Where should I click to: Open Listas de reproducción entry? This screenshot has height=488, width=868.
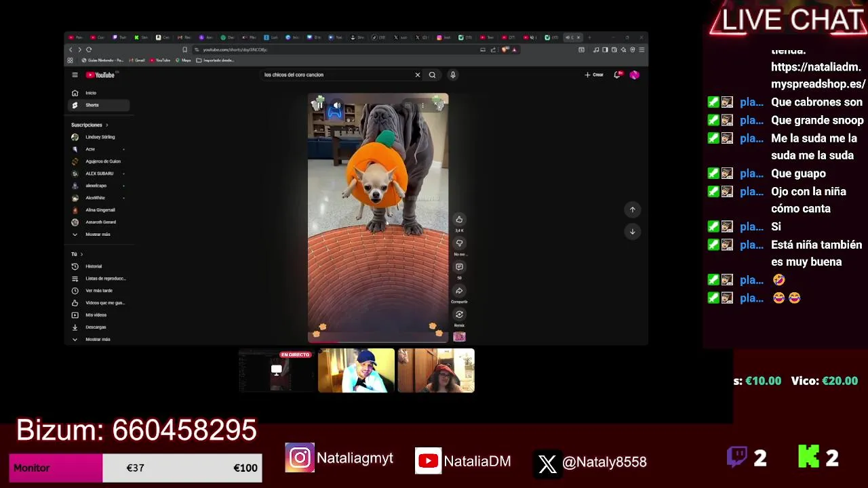(x=98, y=279)
